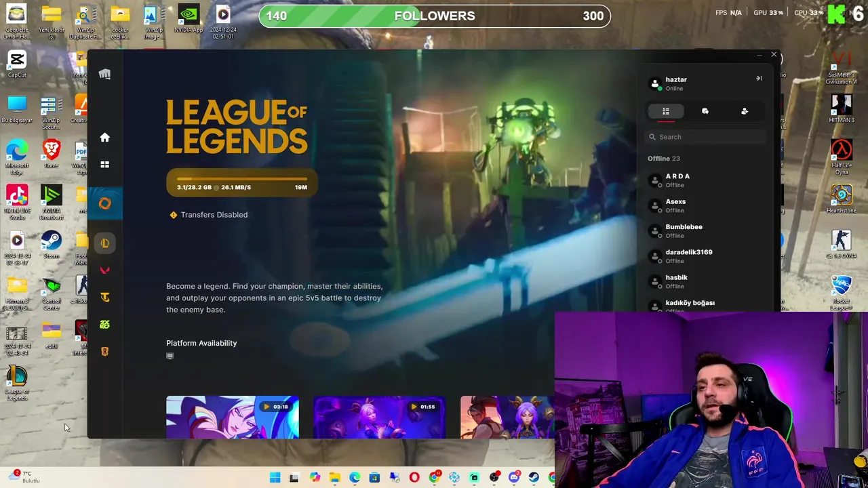Select Half Life Oyna desktop shortcut
This screenshot has height=488, width=868.
[842, 157]
